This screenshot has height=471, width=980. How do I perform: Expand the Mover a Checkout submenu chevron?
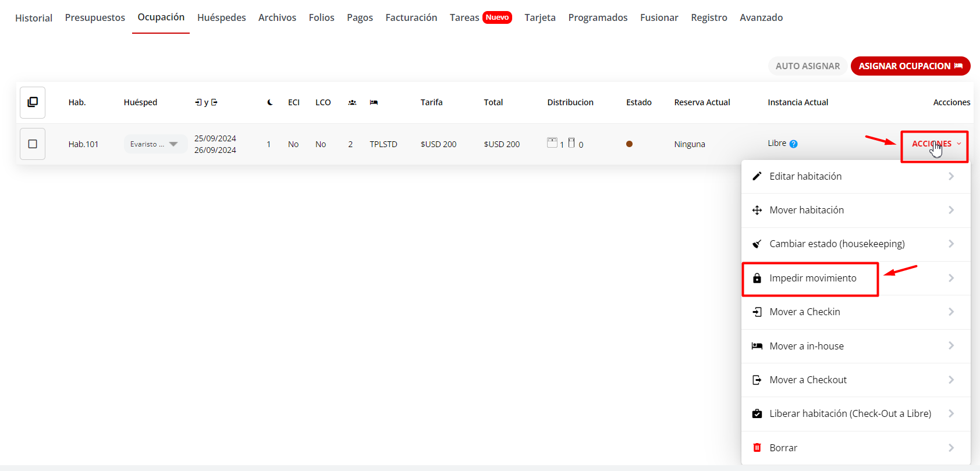pos(951,380)
